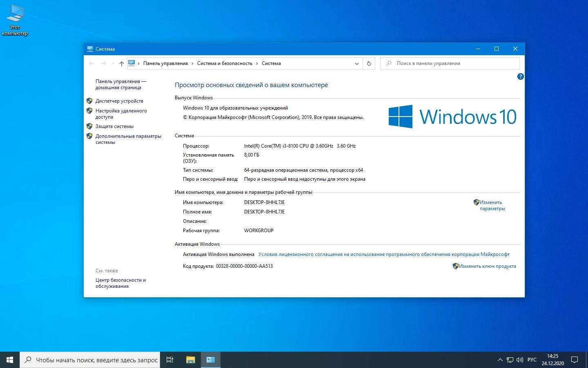
Task: Click the Изменить ключ продукта link
Action: coord(487,266)
